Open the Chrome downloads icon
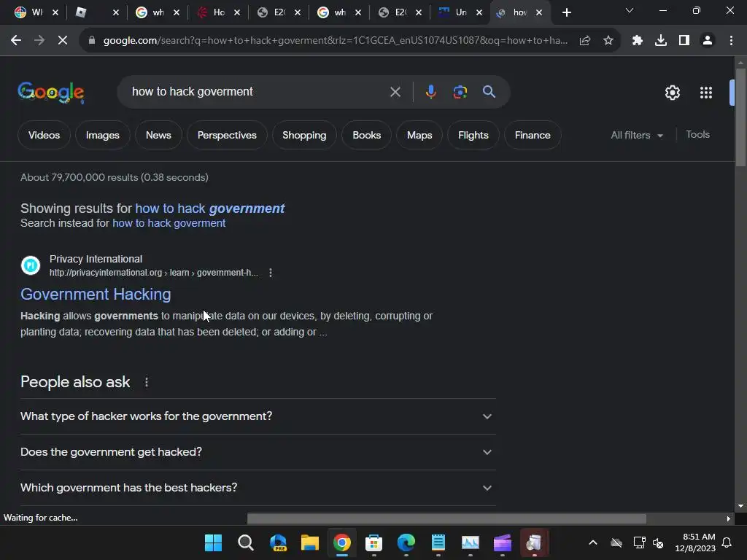The width and height of the screenshot is (747, 560). [x=661, y=41]
